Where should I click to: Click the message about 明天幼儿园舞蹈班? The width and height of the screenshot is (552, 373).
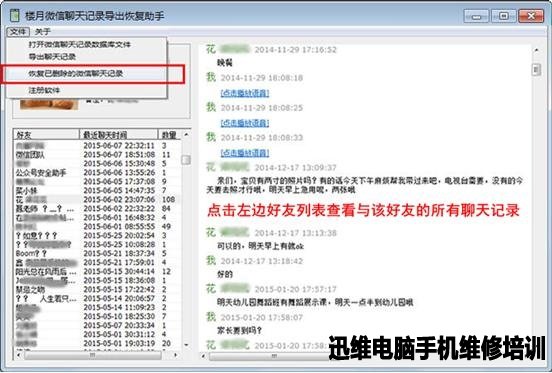(x=315, y=302)
